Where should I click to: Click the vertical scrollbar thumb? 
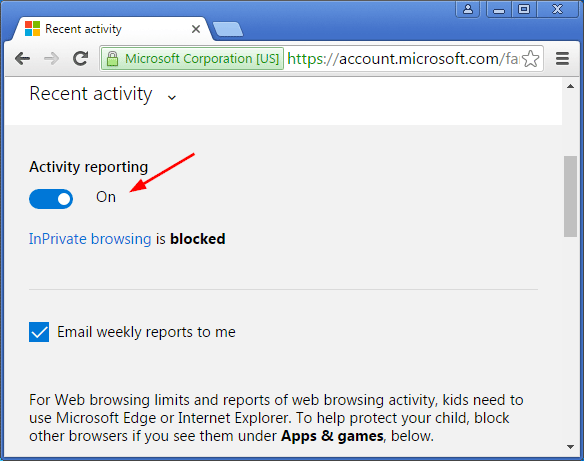tap(570, 196)
